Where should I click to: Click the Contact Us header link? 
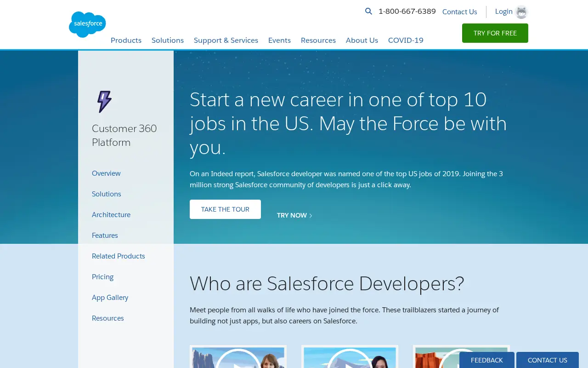pos(459,12)
